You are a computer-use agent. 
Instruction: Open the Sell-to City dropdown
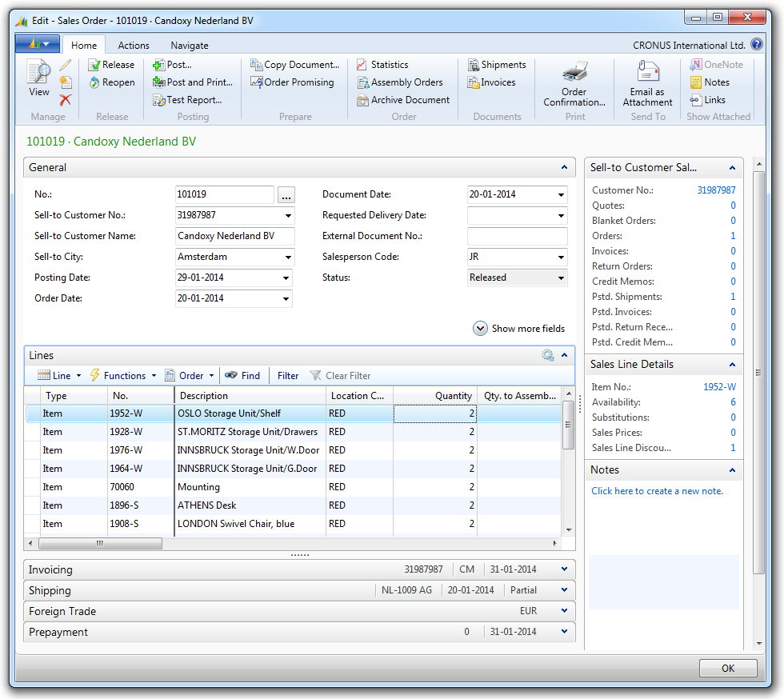[x=288, y=257]
